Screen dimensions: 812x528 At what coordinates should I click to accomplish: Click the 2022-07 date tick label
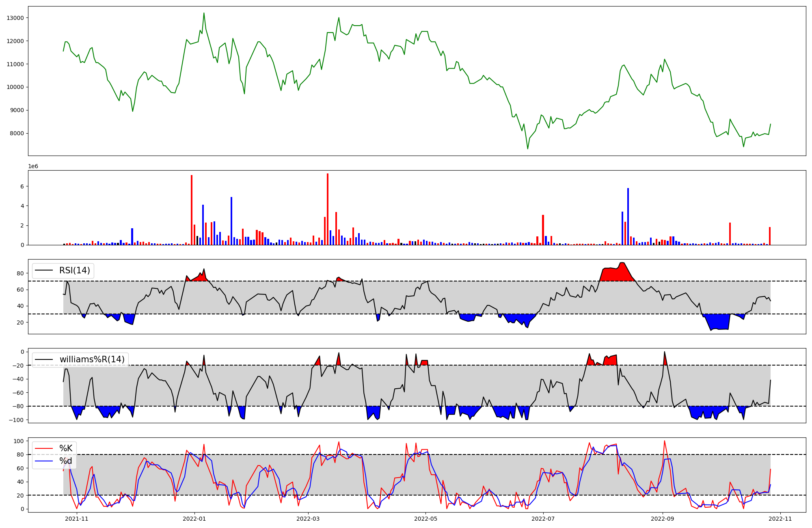(x=543, y=519)
